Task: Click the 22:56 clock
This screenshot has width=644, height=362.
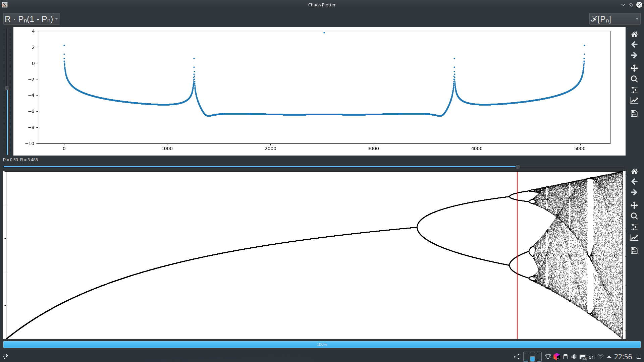Action: [623, 357]
